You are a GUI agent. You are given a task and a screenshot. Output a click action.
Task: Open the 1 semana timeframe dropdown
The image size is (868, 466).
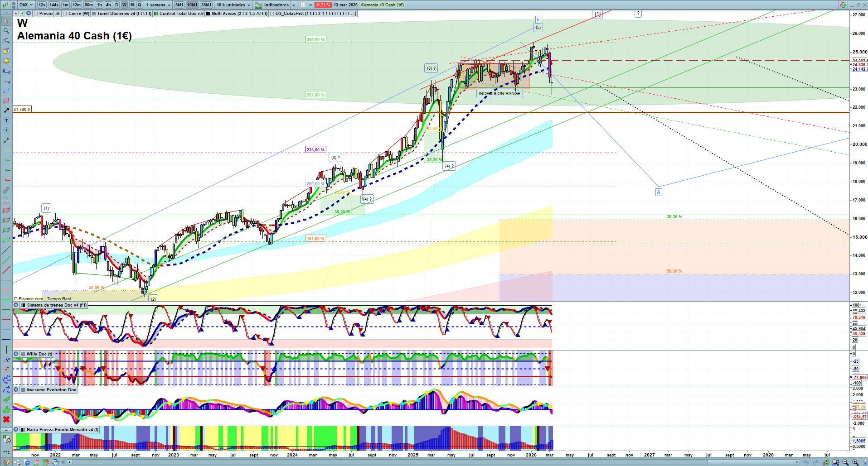[158, 5]
